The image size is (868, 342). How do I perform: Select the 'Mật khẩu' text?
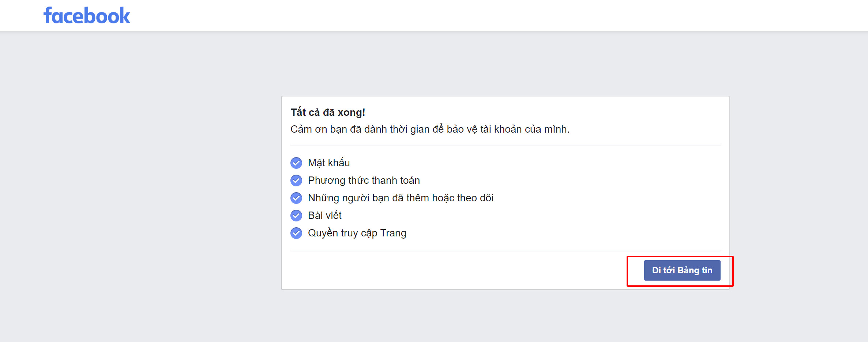[329, 163]
